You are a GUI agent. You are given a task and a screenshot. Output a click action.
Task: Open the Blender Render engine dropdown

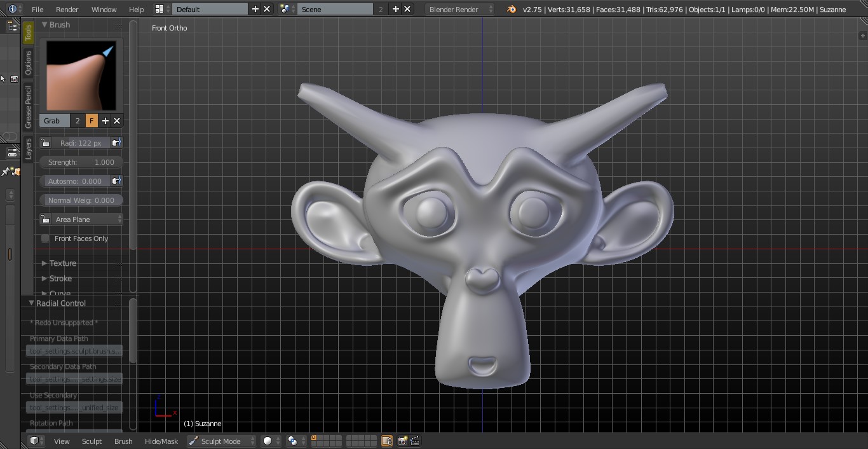(460, 9)
